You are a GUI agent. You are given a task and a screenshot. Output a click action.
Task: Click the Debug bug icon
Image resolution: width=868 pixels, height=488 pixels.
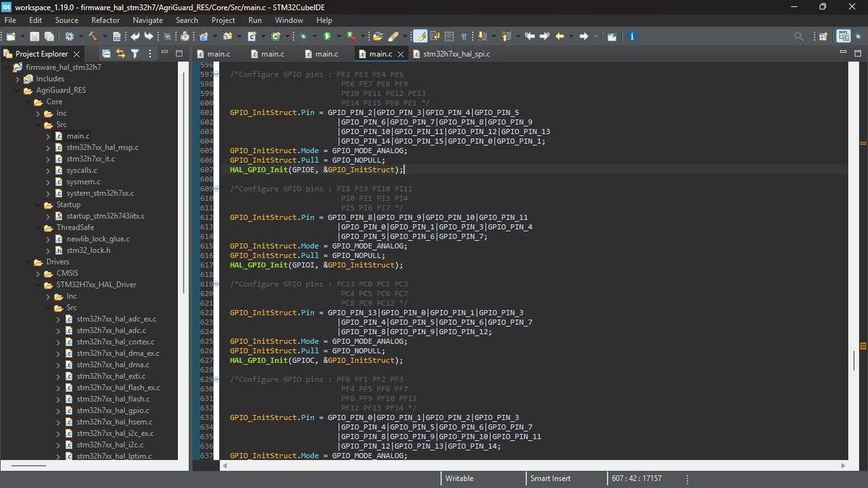(302, 36)
